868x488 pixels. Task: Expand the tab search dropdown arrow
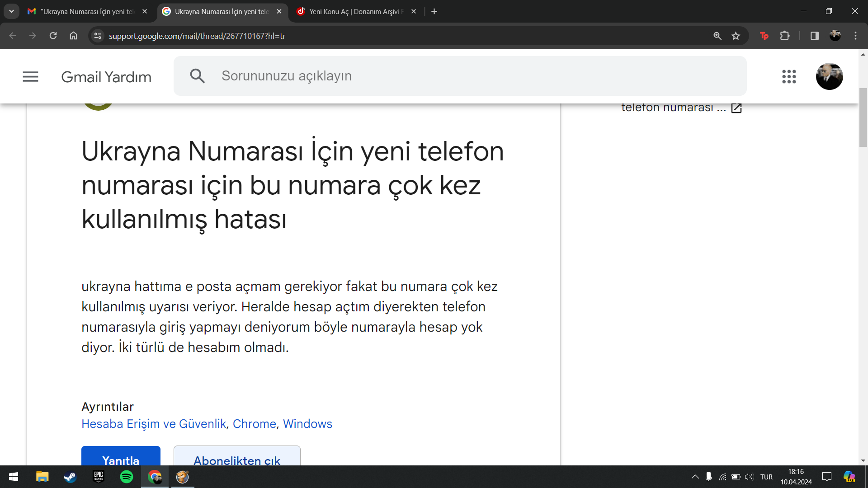(11, 11)
